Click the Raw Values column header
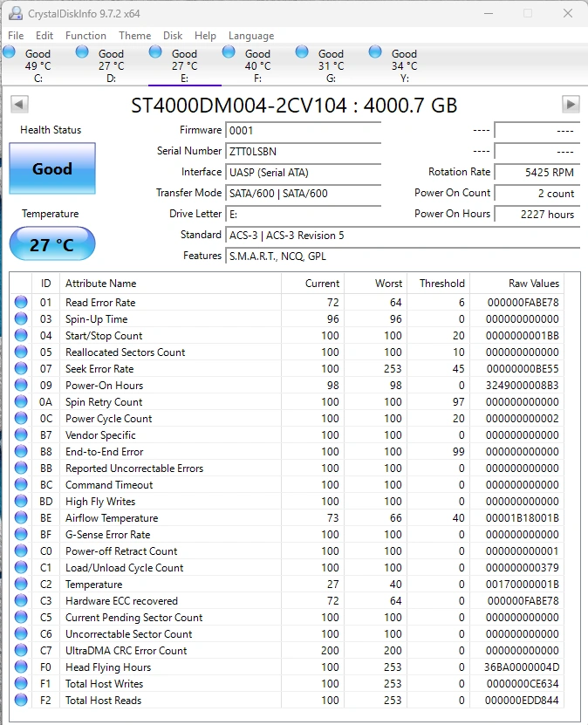The width and height of the screenshot is (588, 725). coord(533,284)
